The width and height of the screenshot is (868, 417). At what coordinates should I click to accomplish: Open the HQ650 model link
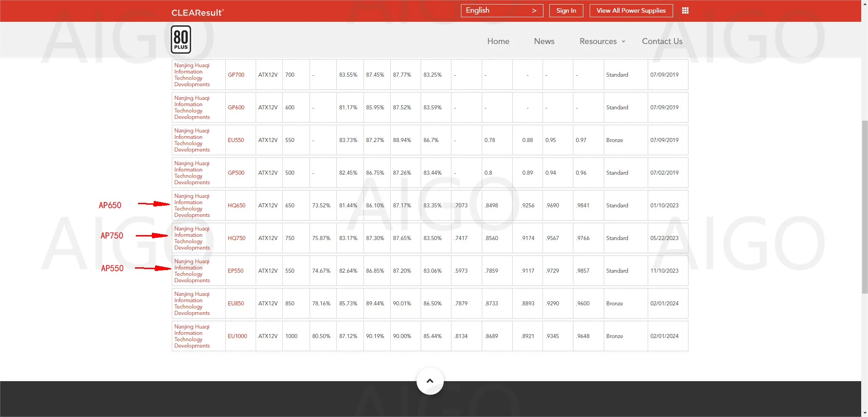point(236,206)
